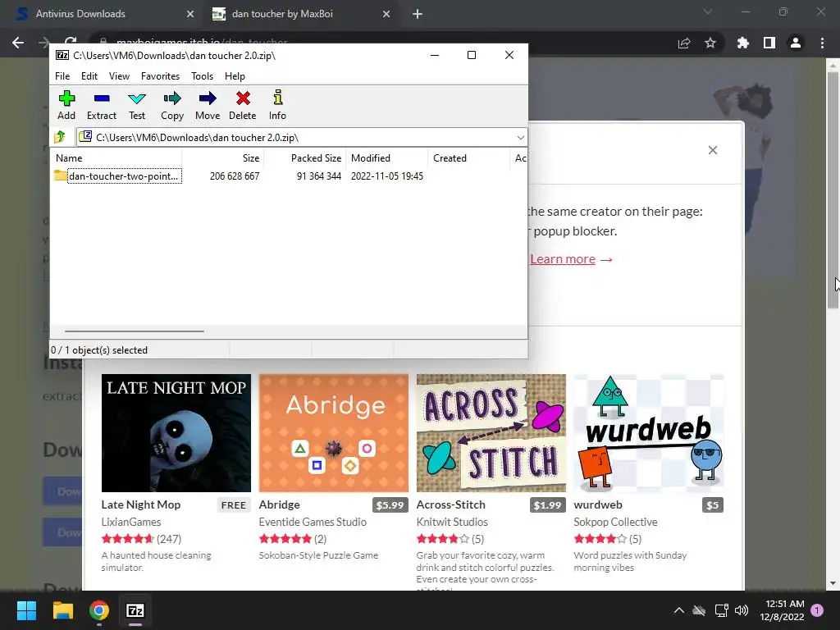The height and width of the screenshot is (630, 840).
Task: Open the Tools menu
Action: pyautogui.click(x=202, y=76)
